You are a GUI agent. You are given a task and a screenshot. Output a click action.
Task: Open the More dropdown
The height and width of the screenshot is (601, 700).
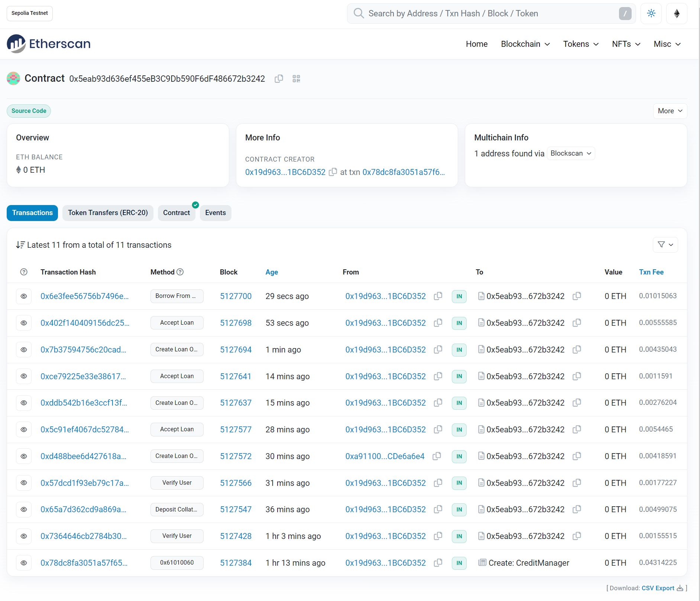tap(670, 111)
